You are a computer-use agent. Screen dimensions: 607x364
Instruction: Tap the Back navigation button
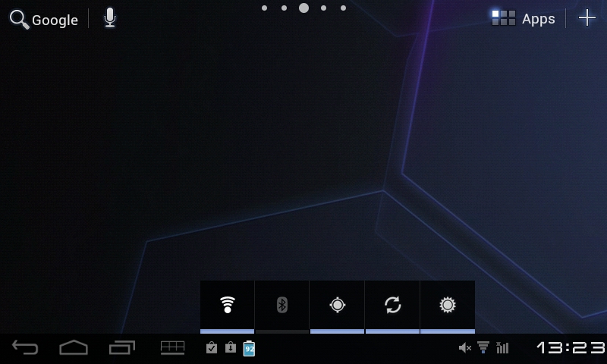point(25,347)
